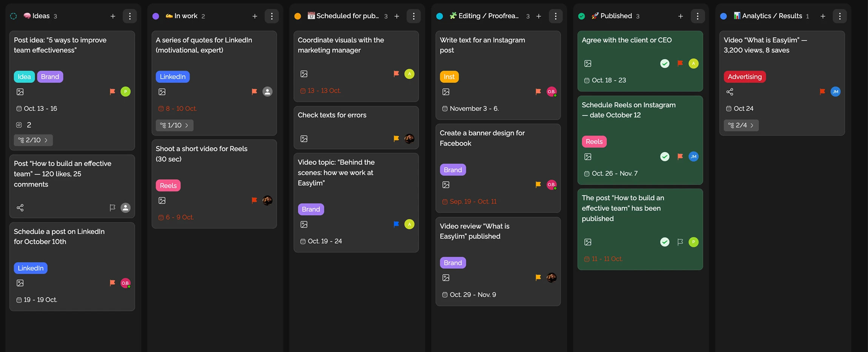Toggle checkmark on Agree with client card
868x352 pixels.
point(665,63)
